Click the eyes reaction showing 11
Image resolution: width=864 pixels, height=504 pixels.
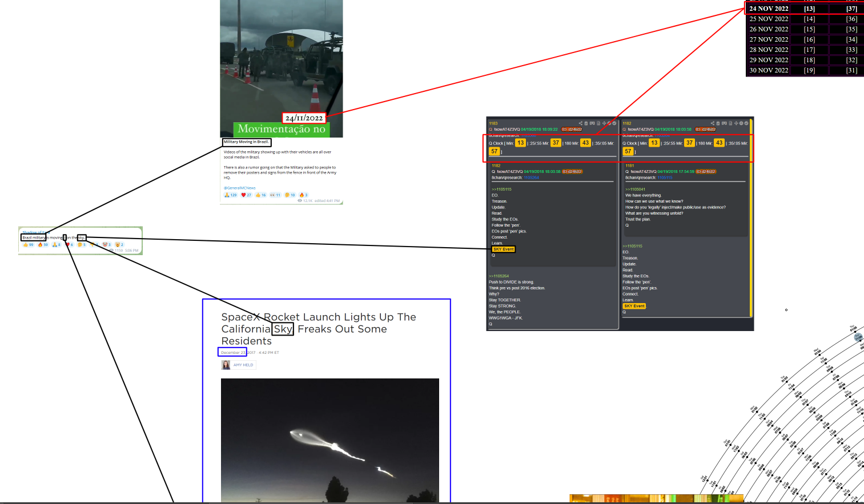click(x=275, y=195)
